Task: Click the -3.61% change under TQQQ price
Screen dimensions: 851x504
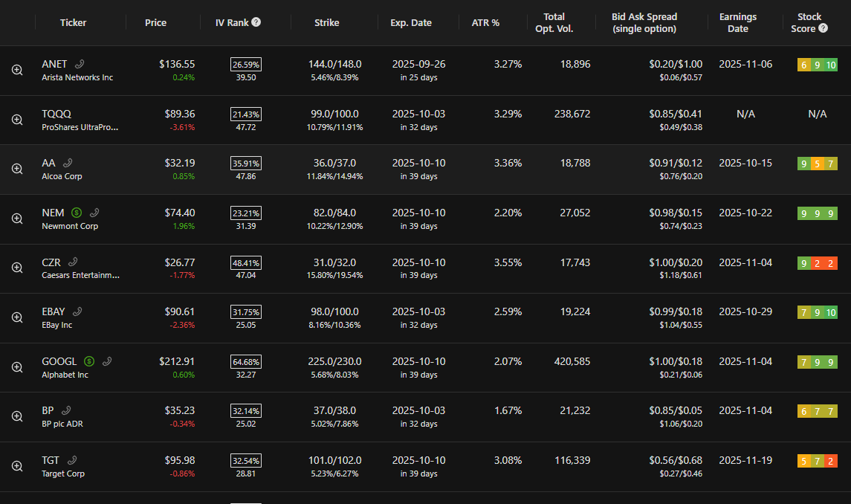Action: click(x=182, y=127)
